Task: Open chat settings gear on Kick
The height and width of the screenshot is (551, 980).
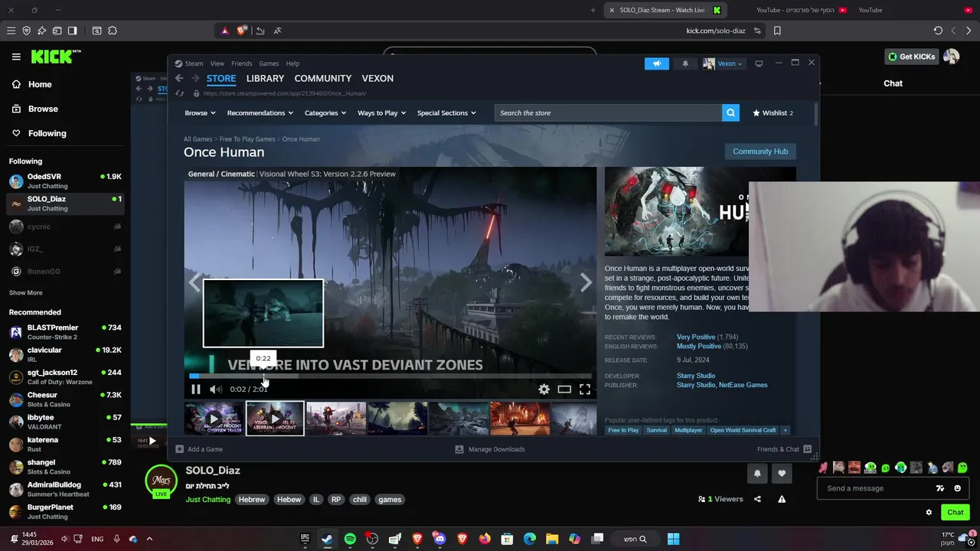Action: [929, 512]
